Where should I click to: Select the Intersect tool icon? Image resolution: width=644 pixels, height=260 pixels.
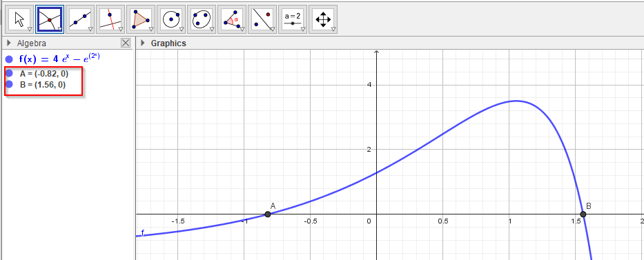pos(50,19)
